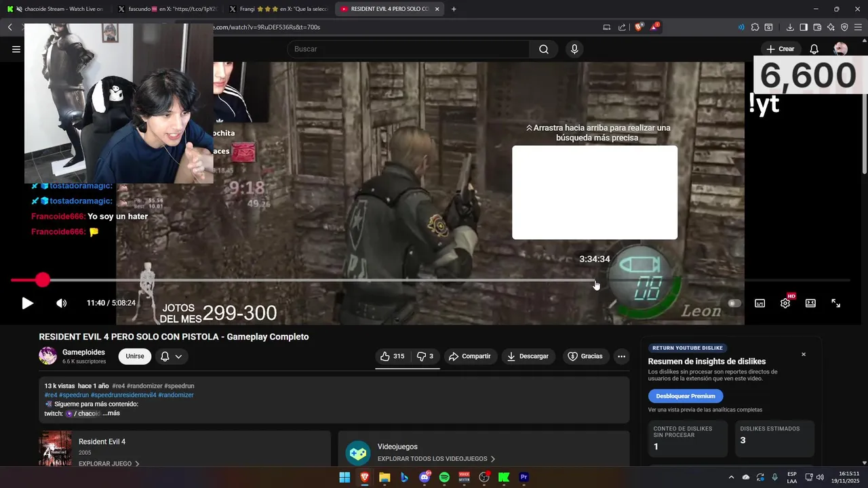This screenshot has height=488, width=868.
Task: Switch to the Frangi X tab
Action: point(278,9)
